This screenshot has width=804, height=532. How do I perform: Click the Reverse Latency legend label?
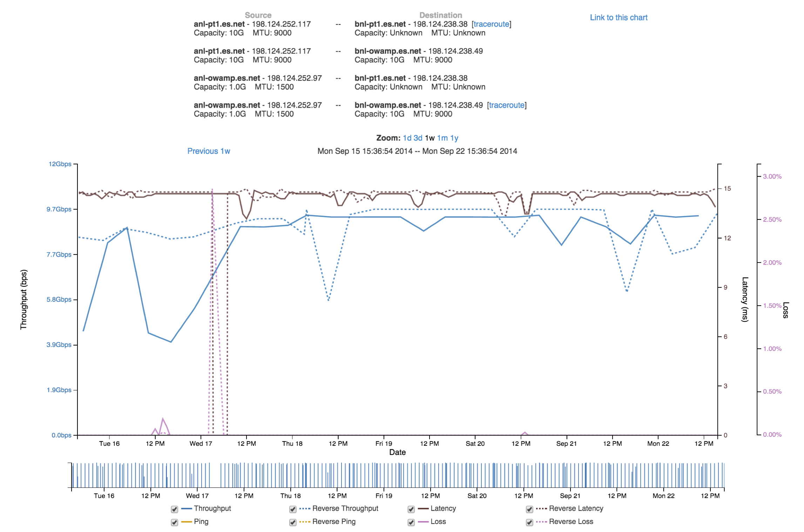pos(576,508)
